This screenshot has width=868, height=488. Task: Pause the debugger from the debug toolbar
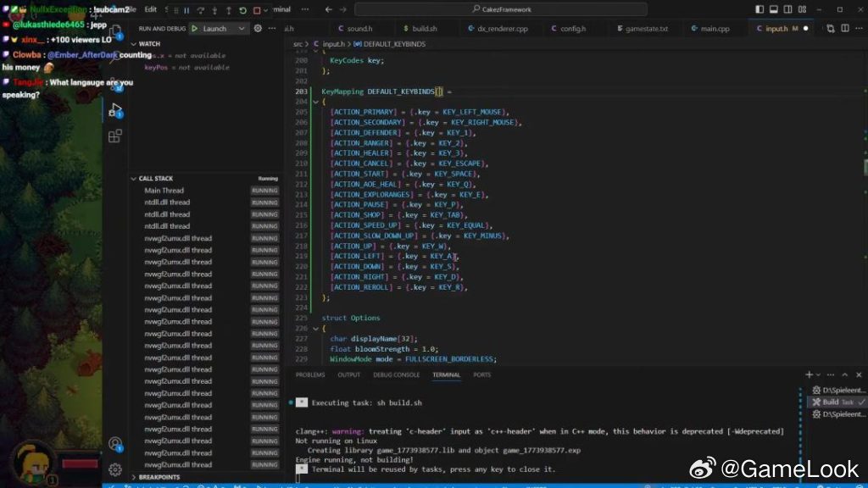(186, 10)
